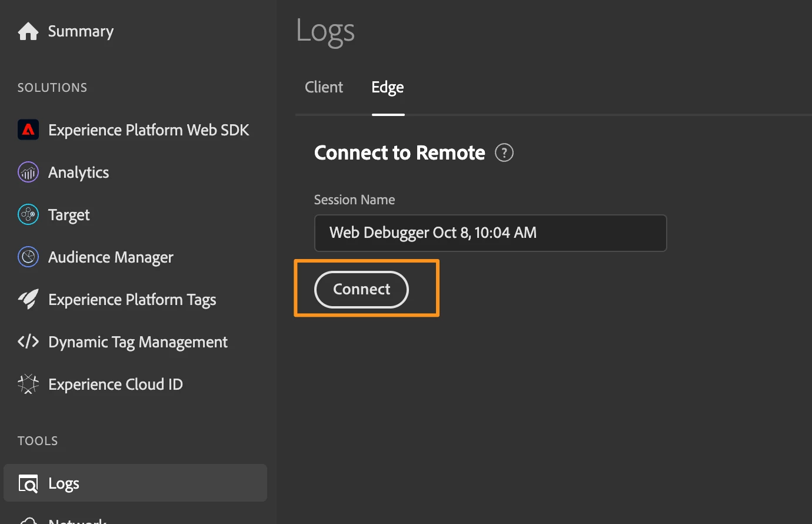812x524 pixels.
Task: Open the Analytics solution
Action: click(79, 173)
